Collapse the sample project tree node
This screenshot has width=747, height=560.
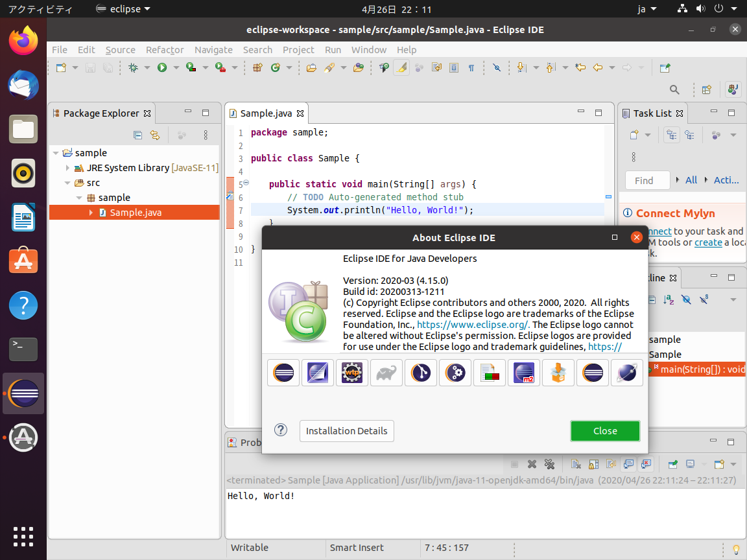(56, 153)
